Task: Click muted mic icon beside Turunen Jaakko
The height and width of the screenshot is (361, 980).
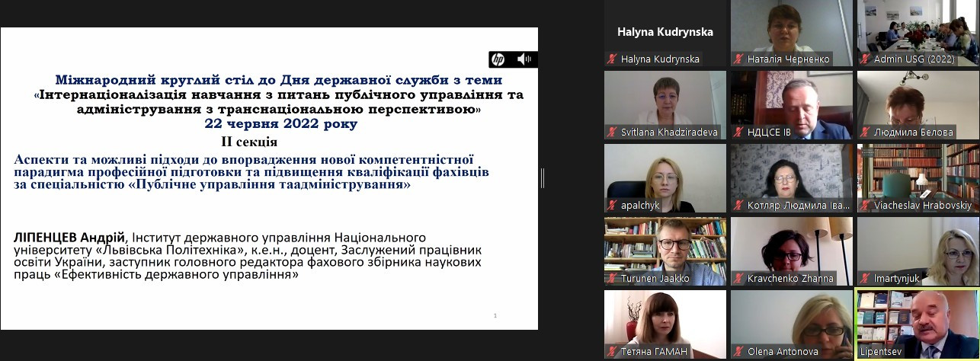Action: point(611,278)
